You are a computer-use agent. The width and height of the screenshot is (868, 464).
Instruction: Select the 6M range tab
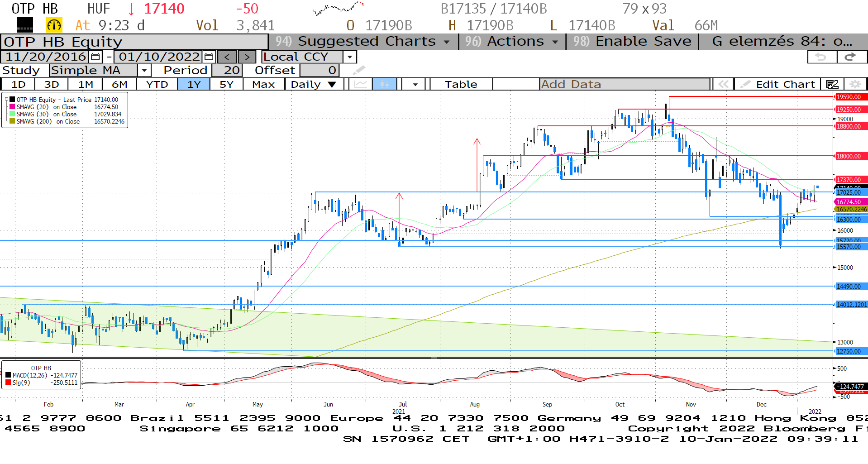tap(119, 84)
